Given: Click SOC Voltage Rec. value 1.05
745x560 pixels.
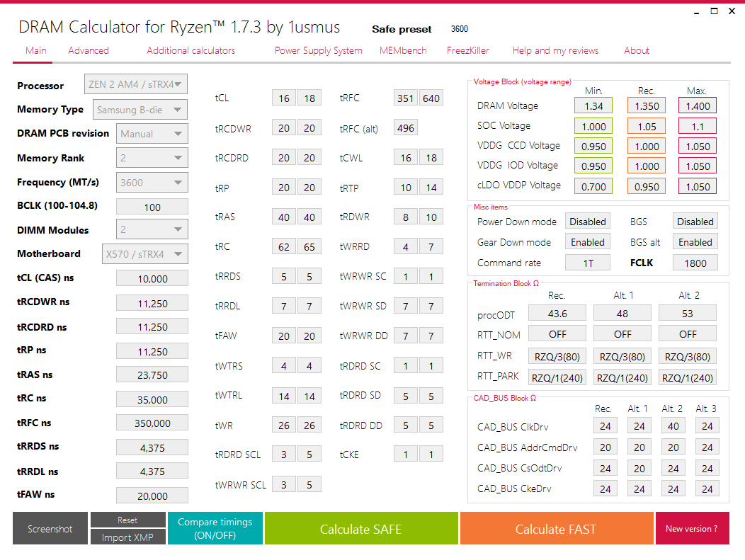Looking at the screenshot, I should point(647,126).
